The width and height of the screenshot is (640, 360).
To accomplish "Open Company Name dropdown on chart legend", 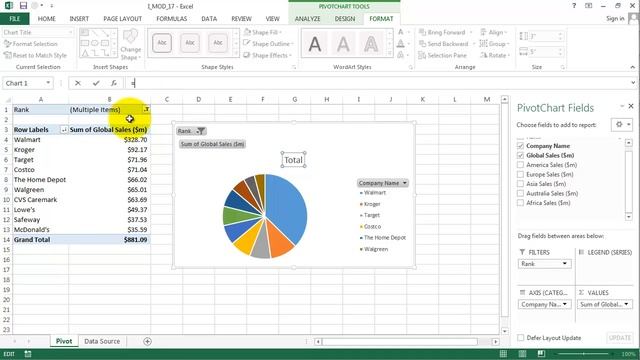I will click(404, 183).
